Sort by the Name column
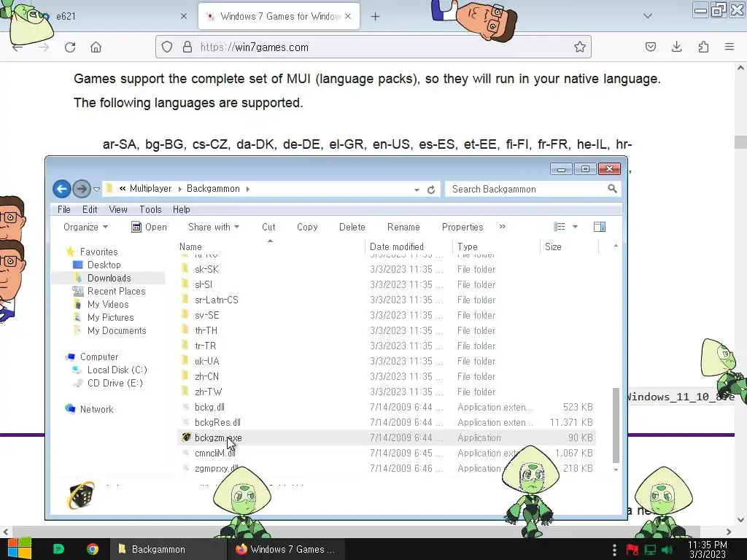747x560 pixels. tap(271, 246)
